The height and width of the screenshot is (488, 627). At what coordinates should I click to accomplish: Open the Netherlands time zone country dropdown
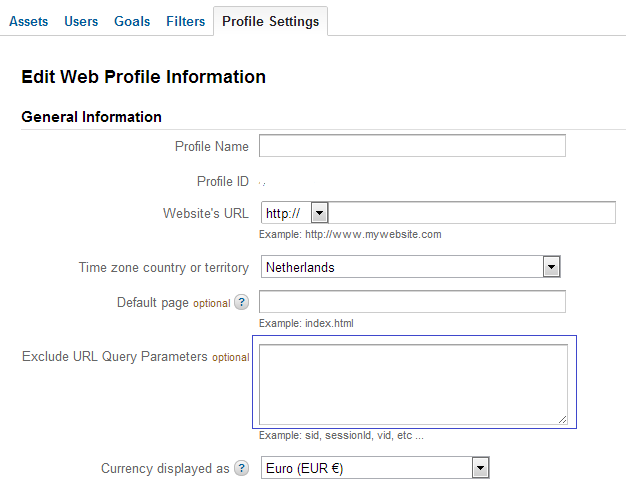pos(411,267)
